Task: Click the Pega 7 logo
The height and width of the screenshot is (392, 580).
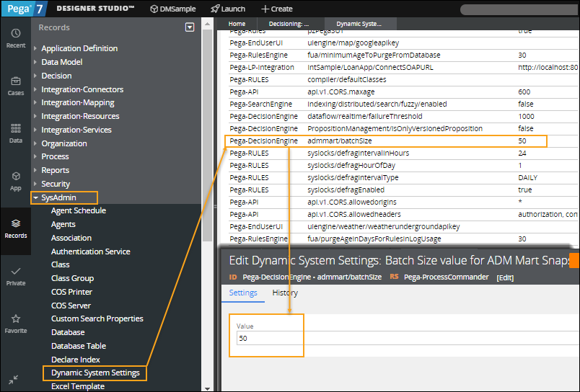Action: [24, 9]
